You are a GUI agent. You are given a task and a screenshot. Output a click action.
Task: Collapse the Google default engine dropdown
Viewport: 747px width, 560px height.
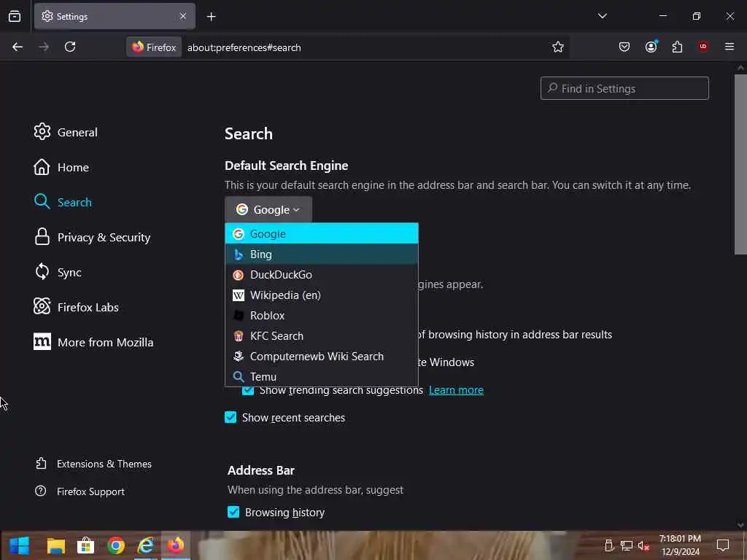point(268,209)
